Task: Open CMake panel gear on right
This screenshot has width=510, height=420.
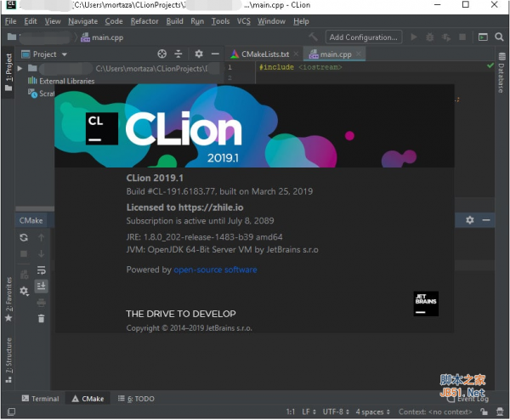Action: [x=470, y=220]
